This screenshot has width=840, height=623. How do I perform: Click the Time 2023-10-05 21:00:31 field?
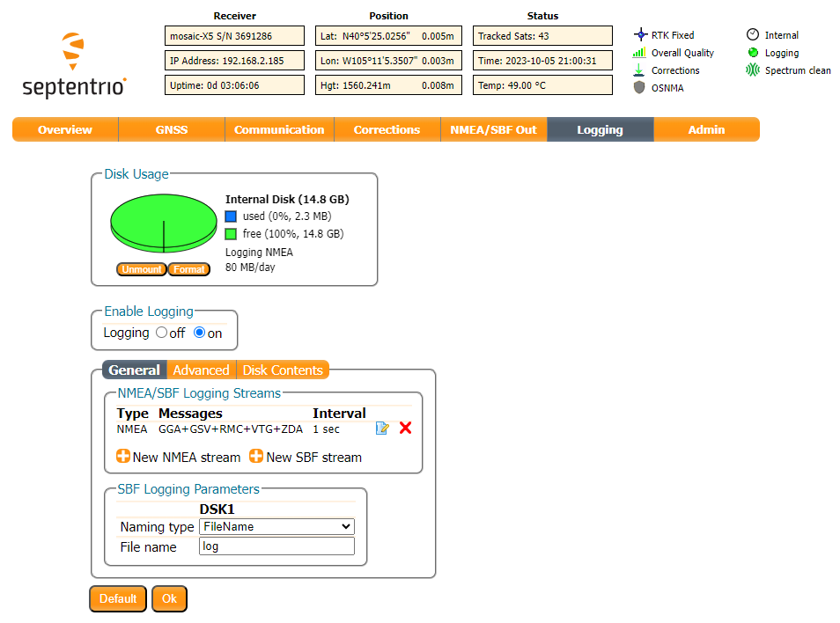pos(542,61)
